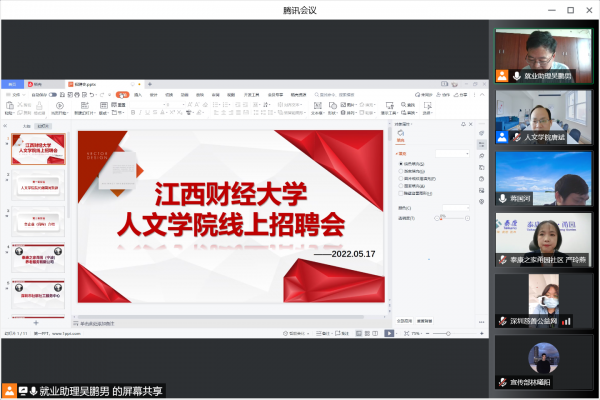600x400 pixels.
Task: Click the paste icon in WPS ribbon
Action: click(x=11, y=106)
